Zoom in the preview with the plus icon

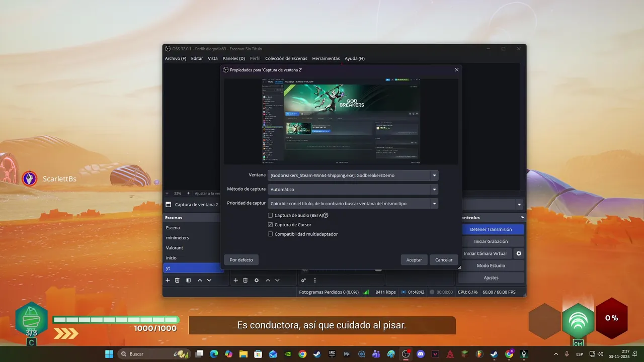point(188,193)
